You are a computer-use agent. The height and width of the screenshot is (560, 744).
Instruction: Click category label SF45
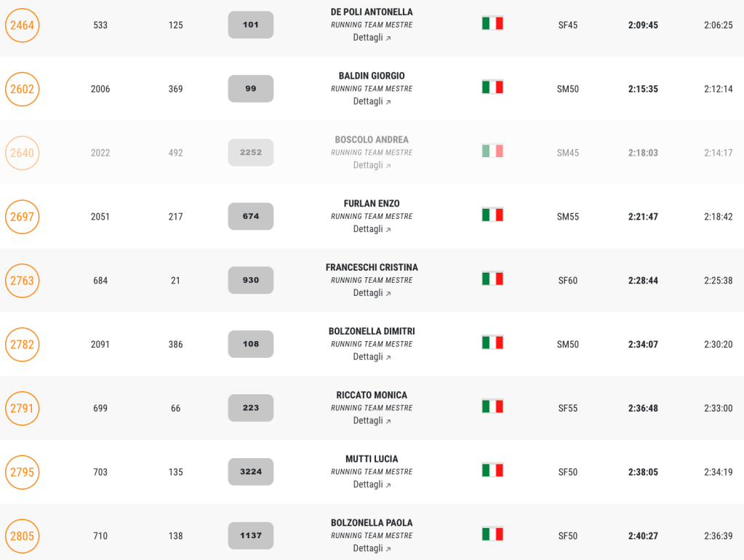[568, 25]
